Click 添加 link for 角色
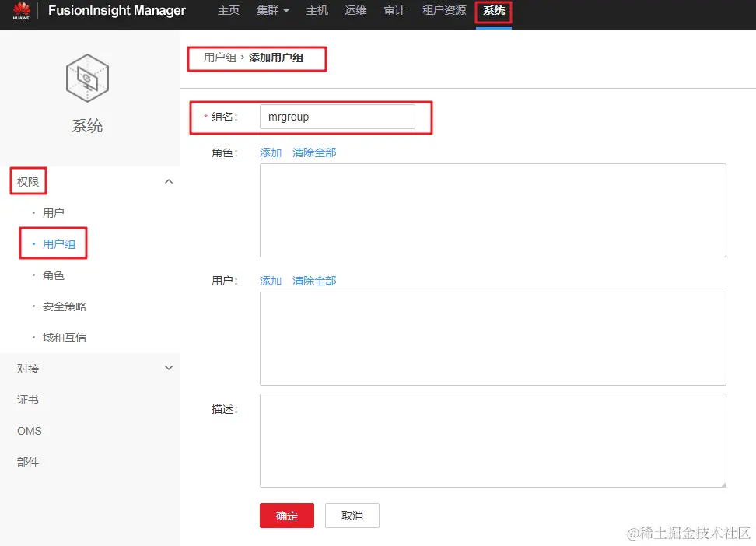This screenshot has width=756, height=546. pos(271,153)
